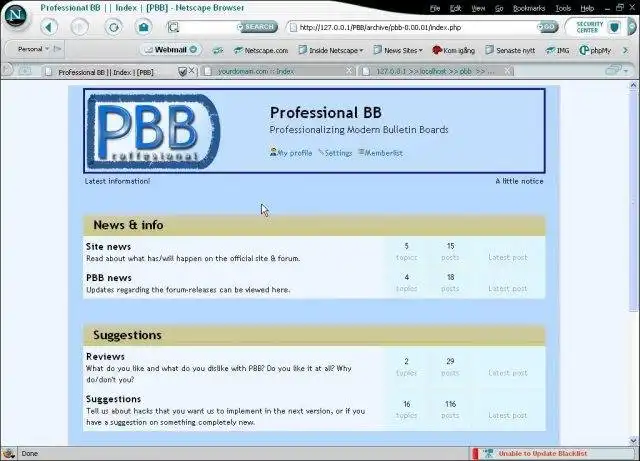Click the blacklist spyware icon in status bar
The width and height of the screenshot is (640, 461).
click(489, 453)
